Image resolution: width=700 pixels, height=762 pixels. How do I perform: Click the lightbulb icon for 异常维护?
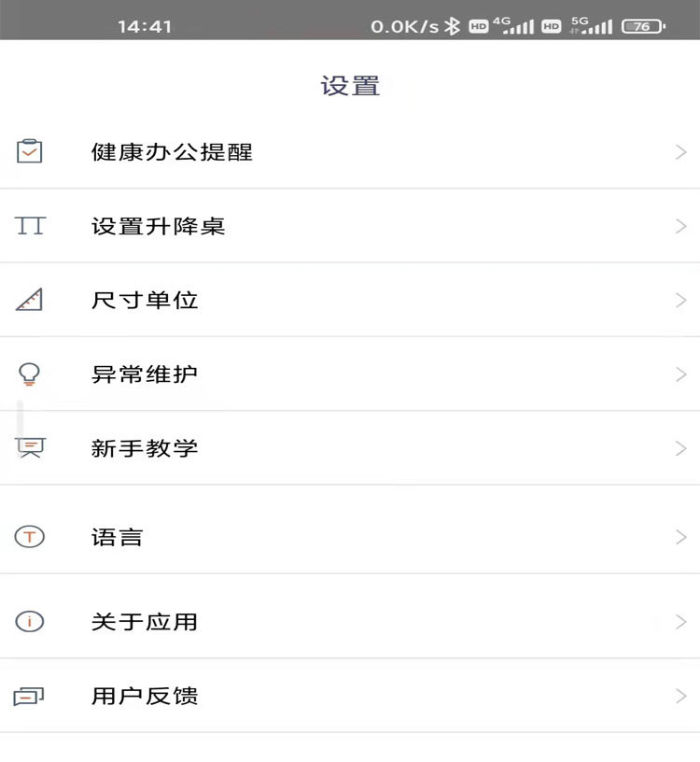point(30,374)
